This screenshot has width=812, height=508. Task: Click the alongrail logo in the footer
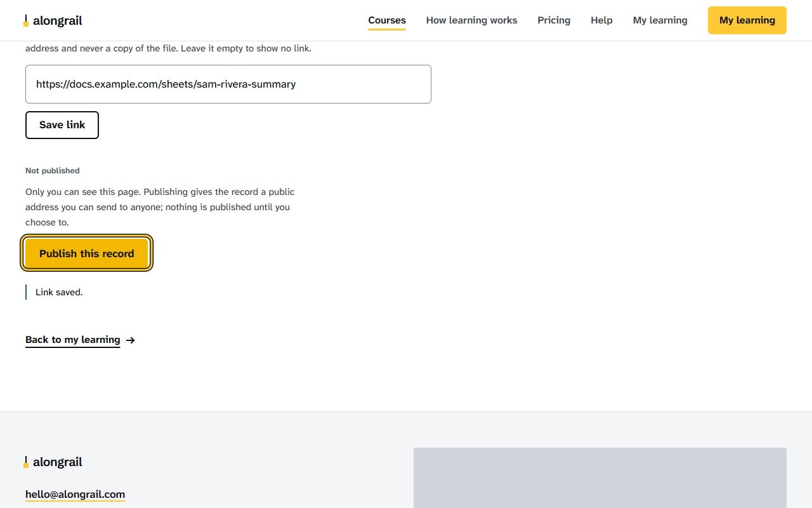coord(53,462)
